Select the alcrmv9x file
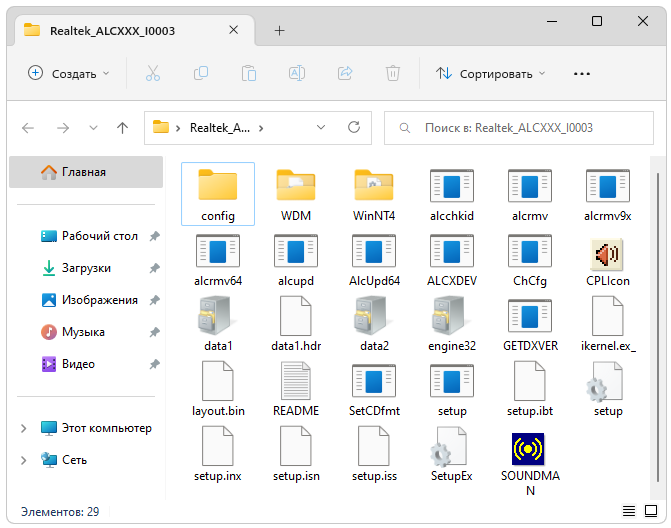 [608, 194]
